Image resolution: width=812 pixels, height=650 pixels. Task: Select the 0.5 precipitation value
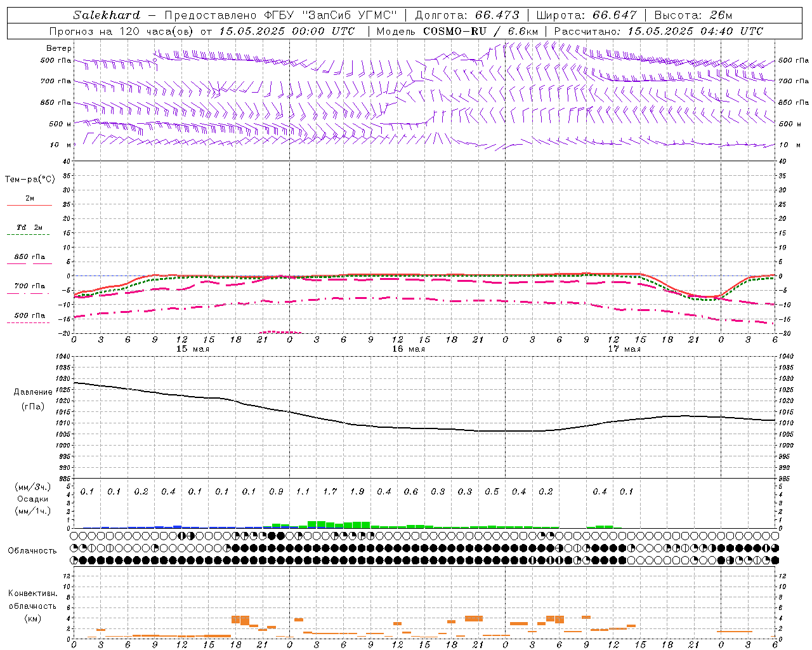tap(492, 492)
